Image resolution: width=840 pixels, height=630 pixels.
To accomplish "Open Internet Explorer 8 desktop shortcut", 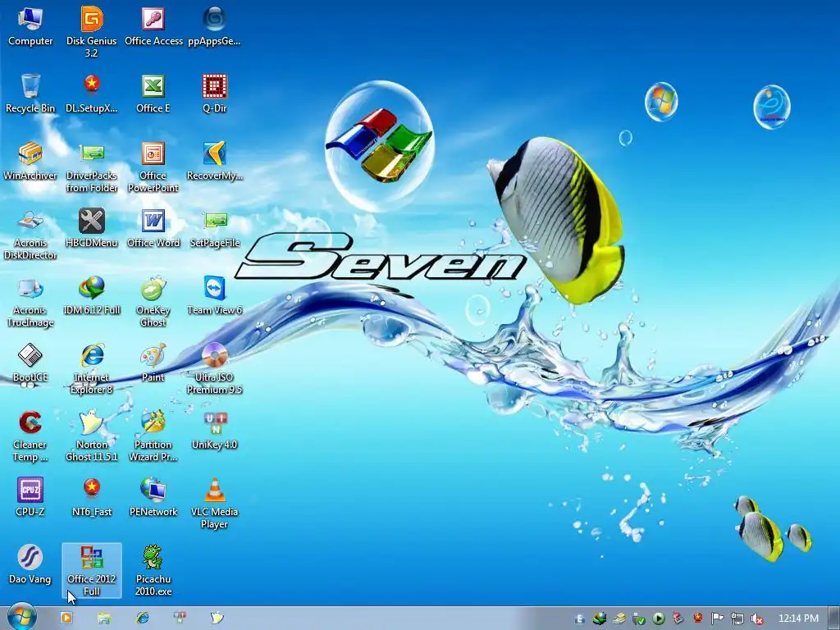I will tap(92, 368).
